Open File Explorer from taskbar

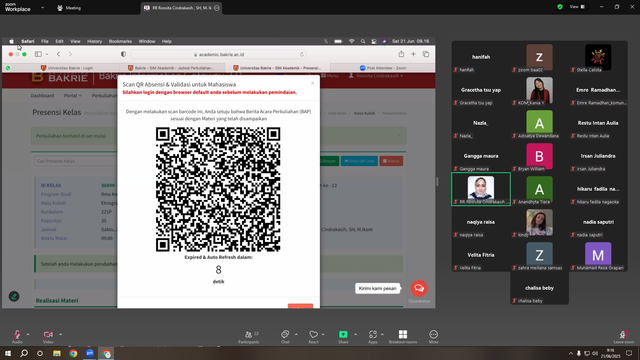[57, 353]
